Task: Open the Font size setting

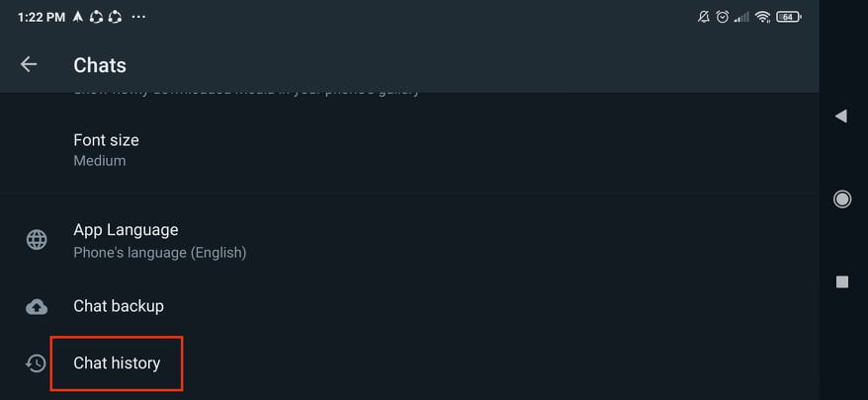Action: click(409, 149)
